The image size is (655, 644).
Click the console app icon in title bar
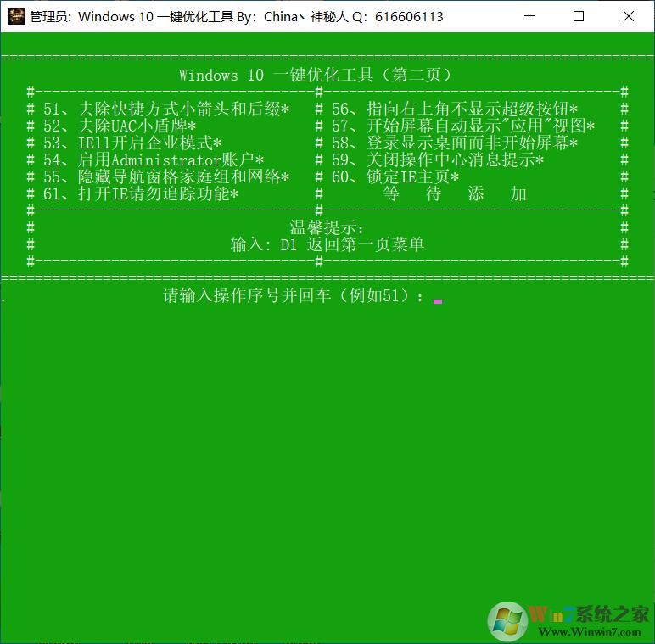(17, 16)
